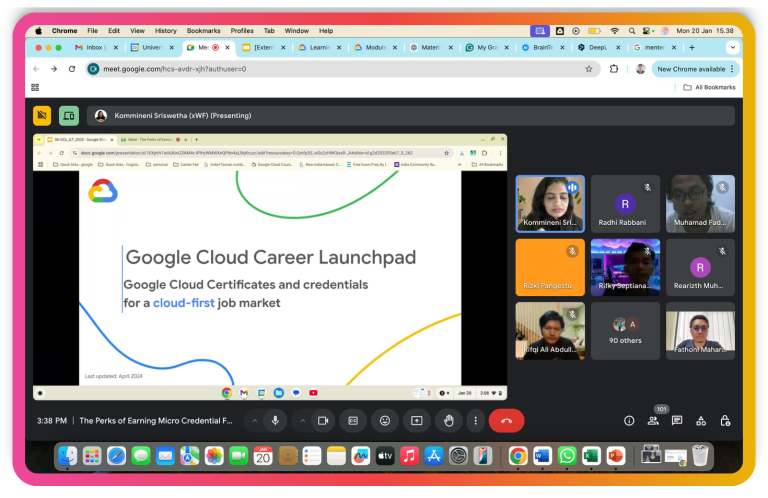Leave the call with red hang-up button

click(506, 421)
